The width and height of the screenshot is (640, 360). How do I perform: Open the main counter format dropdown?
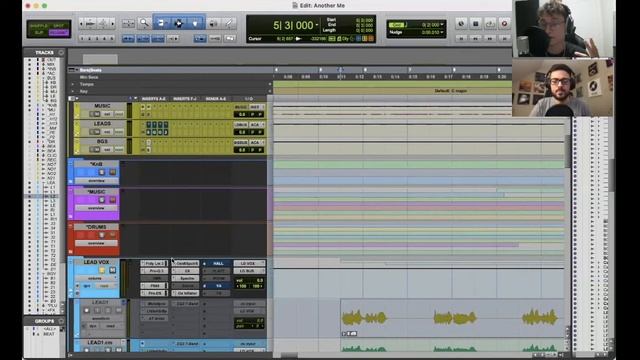pos(317,25)
